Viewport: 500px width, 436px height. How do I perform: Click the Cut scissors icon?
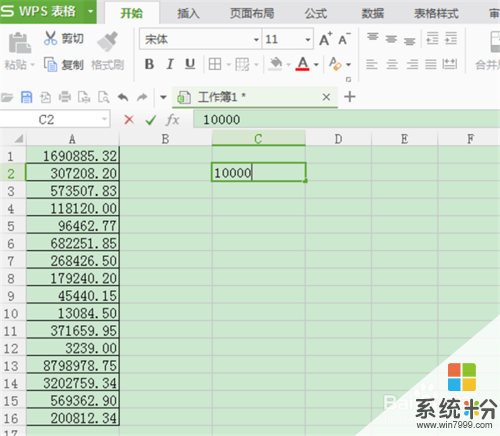[50, 38]
